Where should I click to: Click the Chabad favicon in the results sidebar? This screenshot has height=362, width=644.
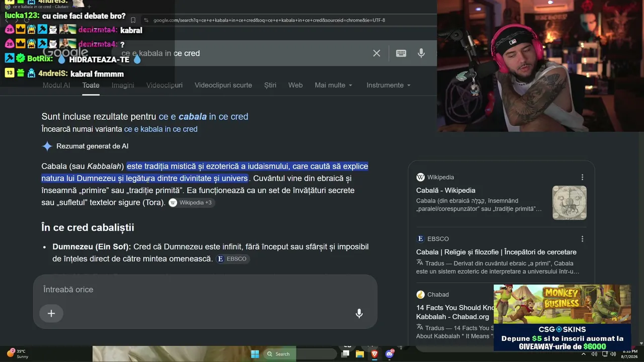click(x=420, y=295)
